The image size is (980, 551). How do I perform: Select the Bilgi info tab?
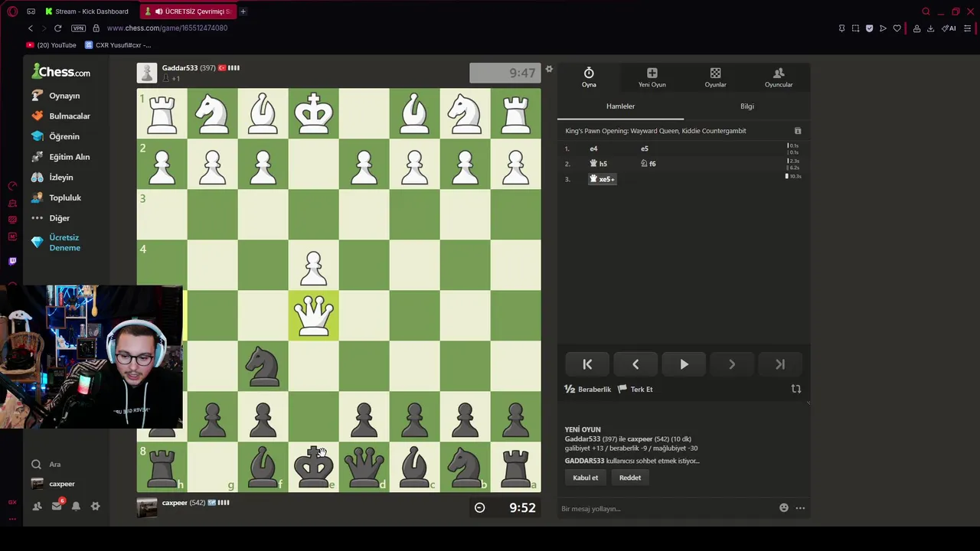[747, 106]
